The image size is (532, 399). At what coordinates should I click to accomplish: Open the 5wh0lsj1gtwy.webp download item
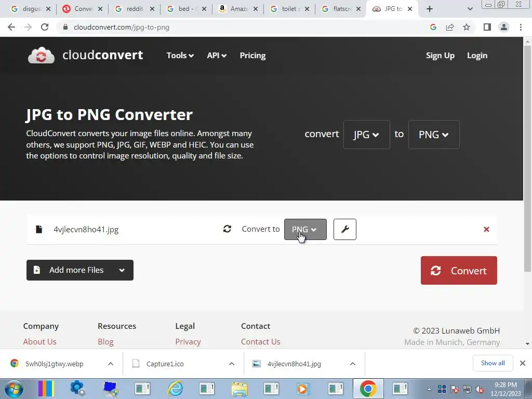tap(54, 364)
